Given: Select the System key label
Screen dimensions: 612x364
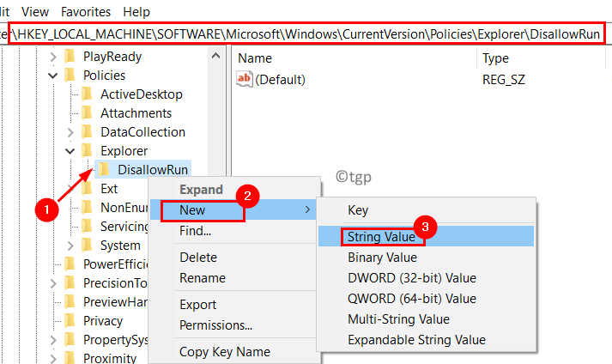Looking at the screenshot, I should 120,246.
